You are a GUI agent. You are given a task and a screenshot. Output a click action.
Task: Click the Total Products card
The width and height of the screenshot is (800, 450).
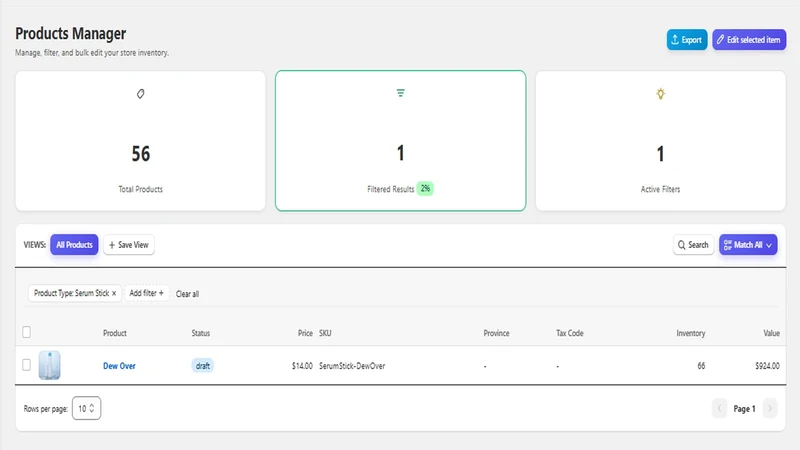coord(140,141)
